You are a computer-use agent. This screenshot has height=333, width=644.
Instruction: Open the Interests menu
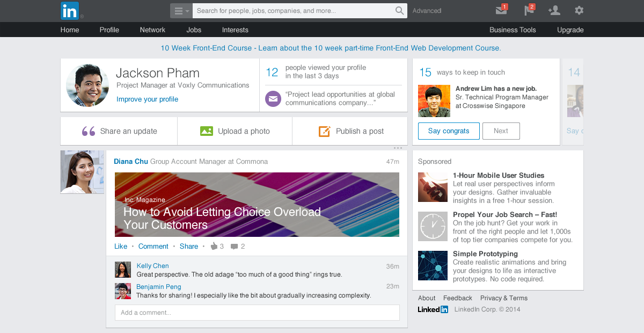tap(235, 30)
